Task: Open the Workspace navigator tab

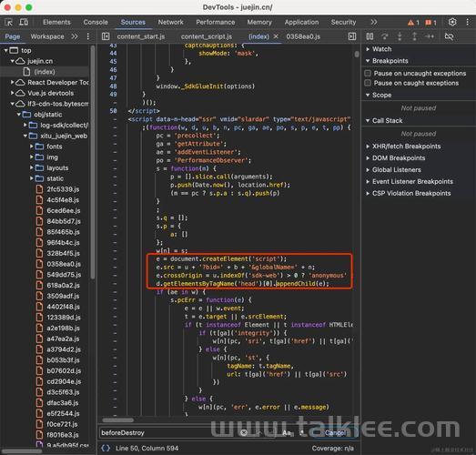Action: [47, 36]
